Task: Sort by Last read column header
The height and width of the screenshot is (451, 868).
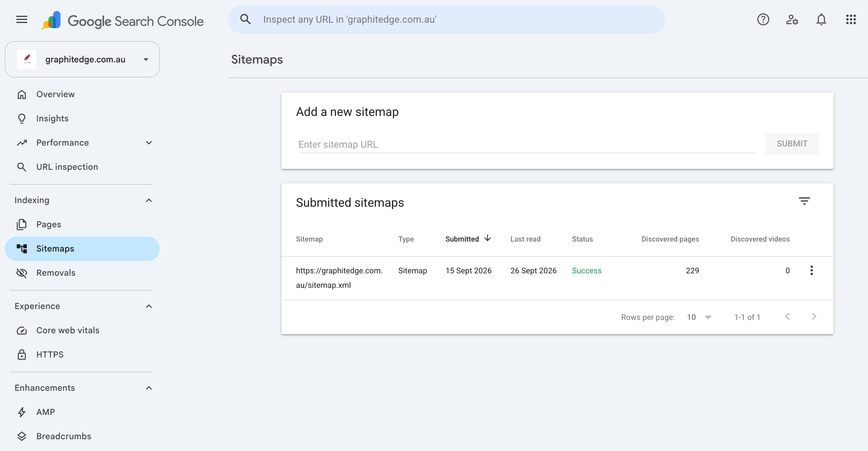Action: [x=525, y=239]
